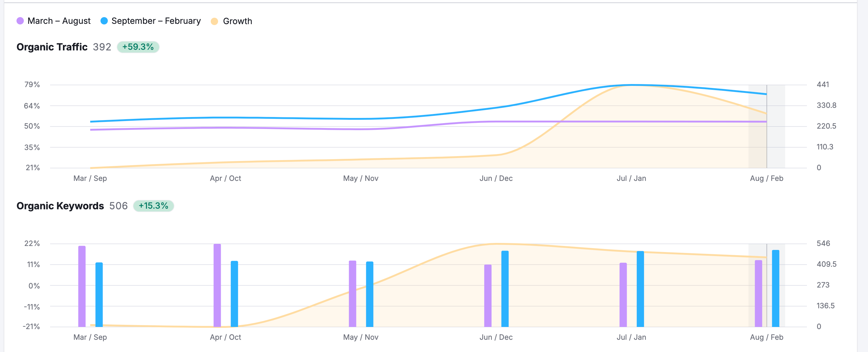
Task: Click the Organic Traffic heading
Action: [x=52, y=47]
